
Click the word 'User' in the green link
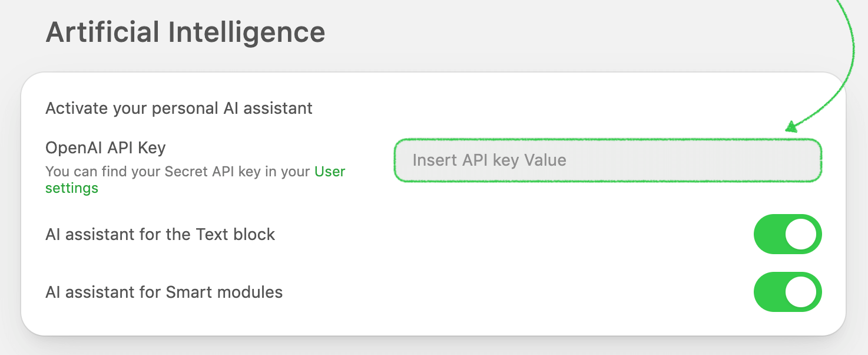[330, 172]
